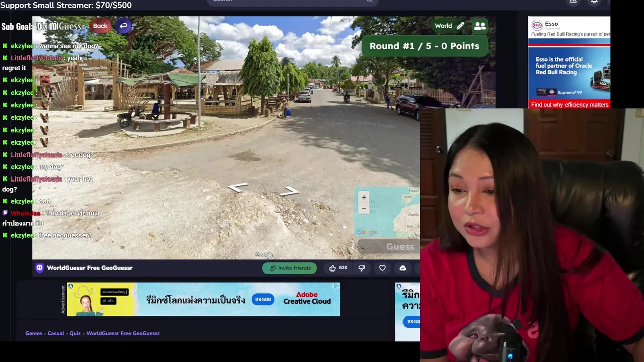Click the magnifier icon in search bar

pos(369,1)
